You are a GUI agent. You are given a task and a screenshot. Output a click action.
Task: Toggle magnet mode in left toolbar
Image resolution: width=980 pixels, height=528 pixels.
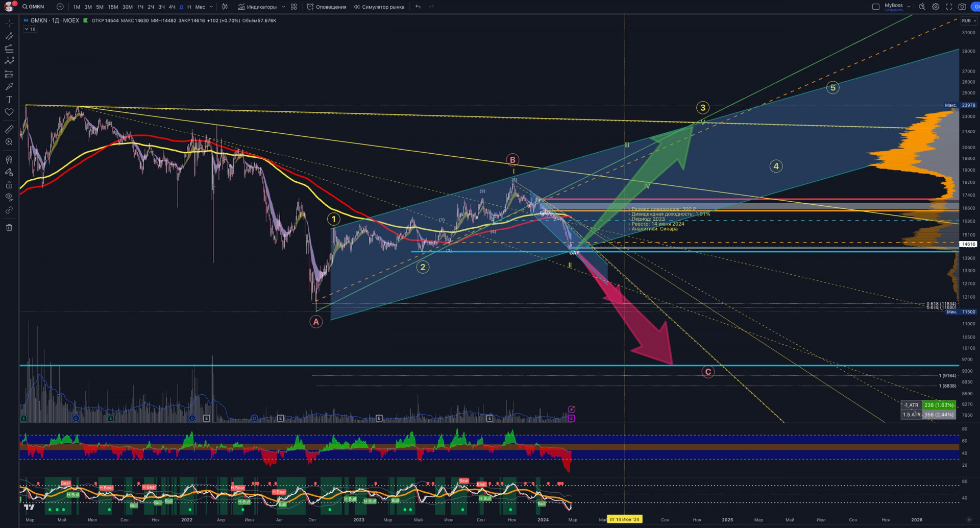point(9,160)
